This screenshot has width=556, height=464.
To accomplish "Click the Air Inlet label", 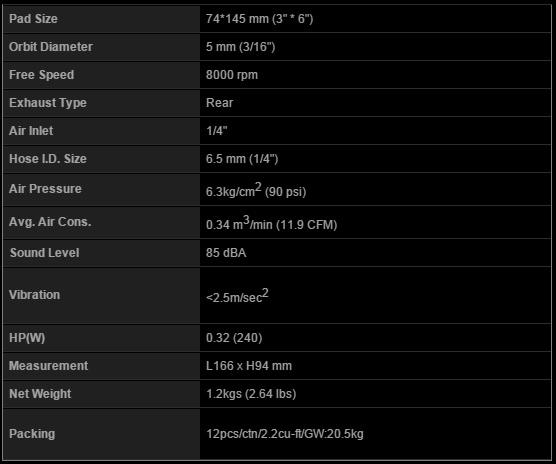I will pyautogui.click(x=31, y=131).
